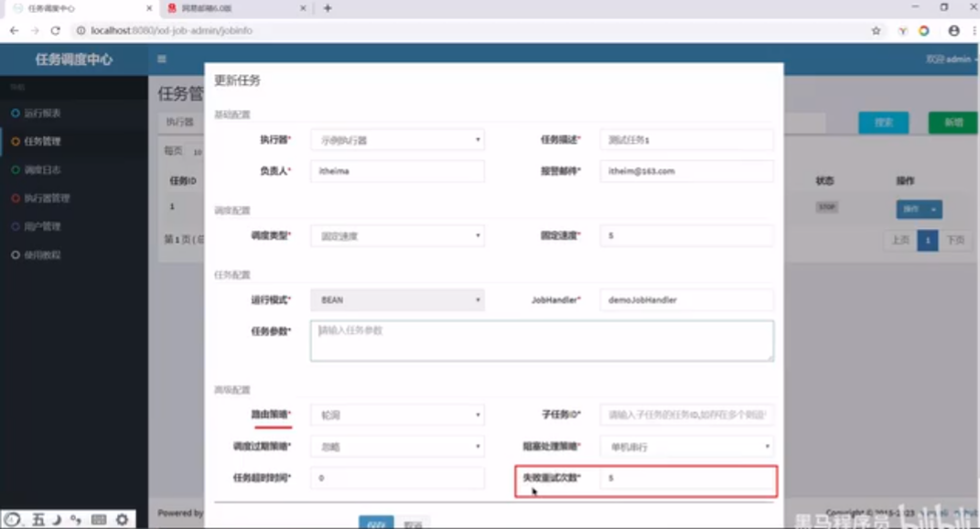Toggle the moon icon in IME bar
Image resolution: width=980 pixels, height=529 pixels.
tap(57, 519)
